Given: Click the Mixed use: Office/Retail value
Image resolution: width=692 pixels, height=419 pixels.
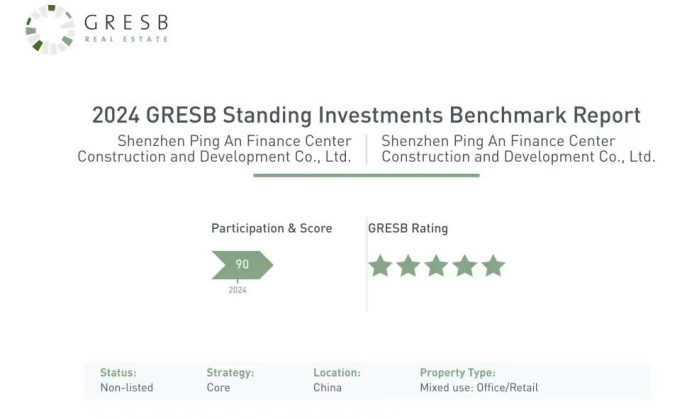Looking at the screenshot, I should point(479,387).
